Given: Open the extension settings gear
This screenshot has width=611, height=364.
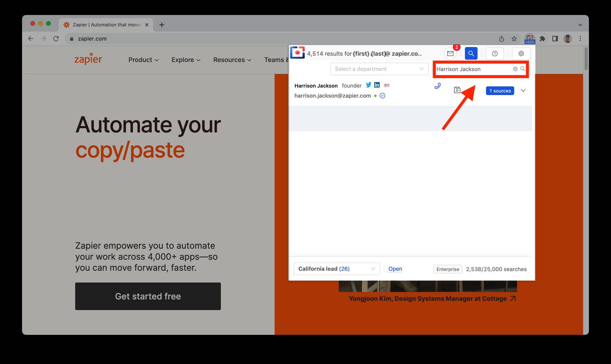Looking at the screenshot, I should point(521,53).
